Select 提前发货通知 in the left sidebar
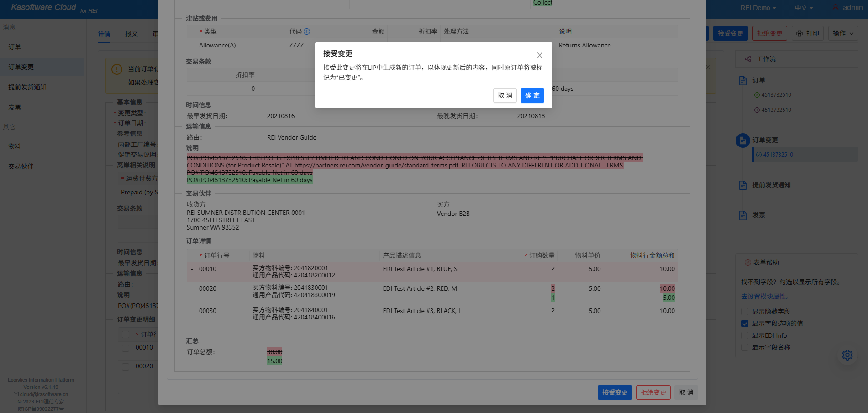 pos(27,87)
